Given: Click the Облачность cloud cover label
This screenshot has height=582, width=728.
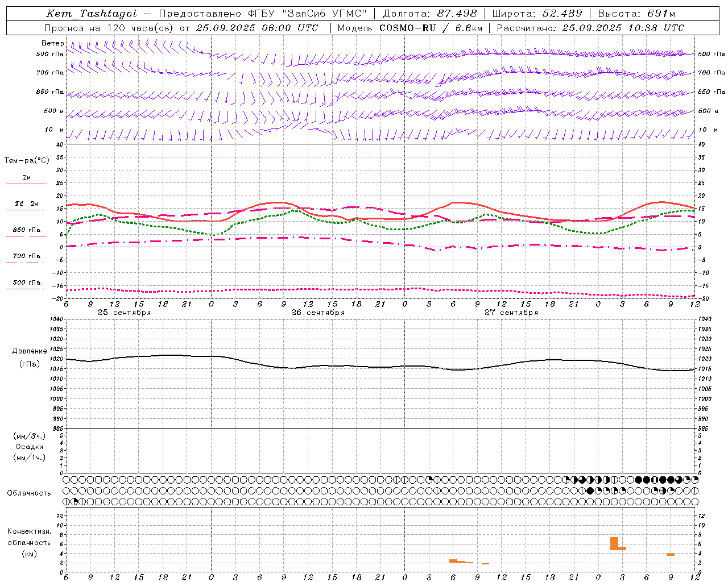Looking at the screenshot, I should click(x=29, y=493).
